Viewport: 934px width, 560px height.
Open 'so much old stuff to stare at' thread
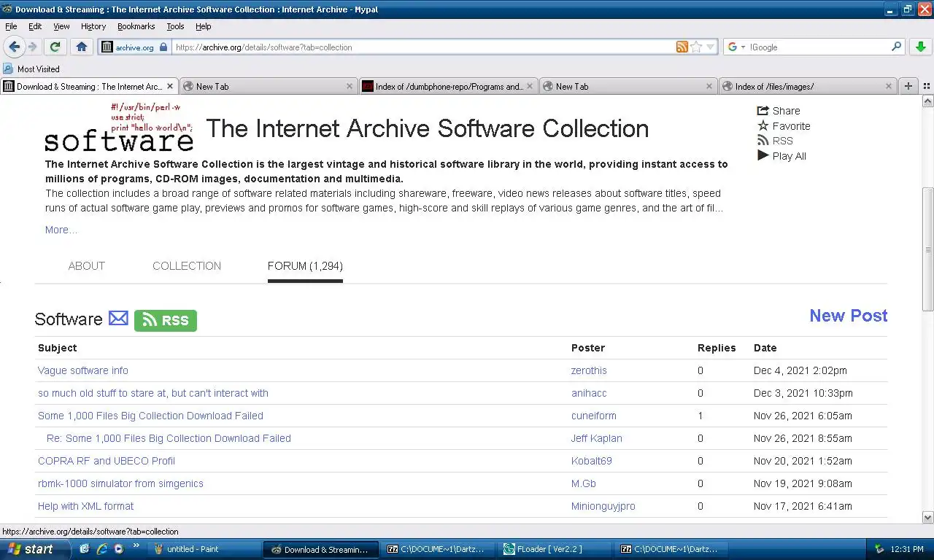coord(153,393)
